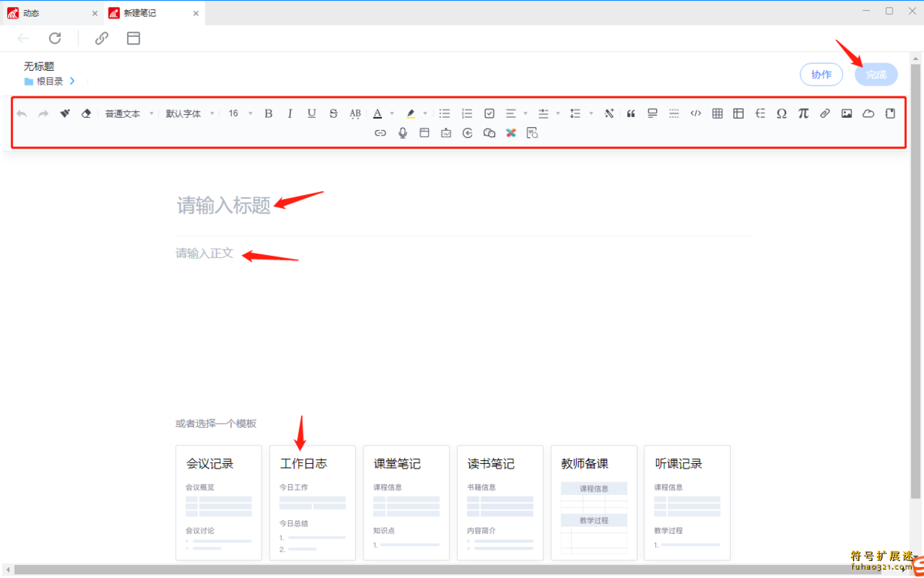Click the 协作 collaborate button
924x578 pixels.
(x=822, y=74)
